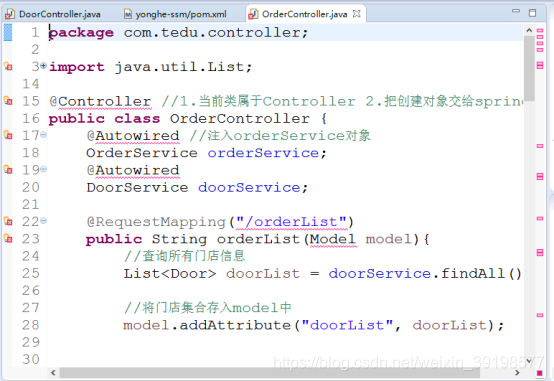The height and width of the screenshot is (381, 554).
Task: Click 'com.tedu.controller' on line 1
Action: tap(212, 33)
